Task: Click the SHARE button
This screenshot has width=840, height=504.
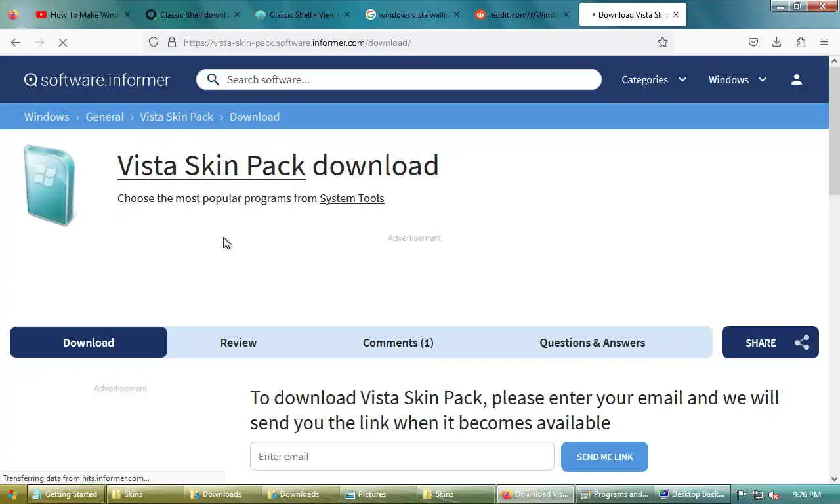Action: 770,343
